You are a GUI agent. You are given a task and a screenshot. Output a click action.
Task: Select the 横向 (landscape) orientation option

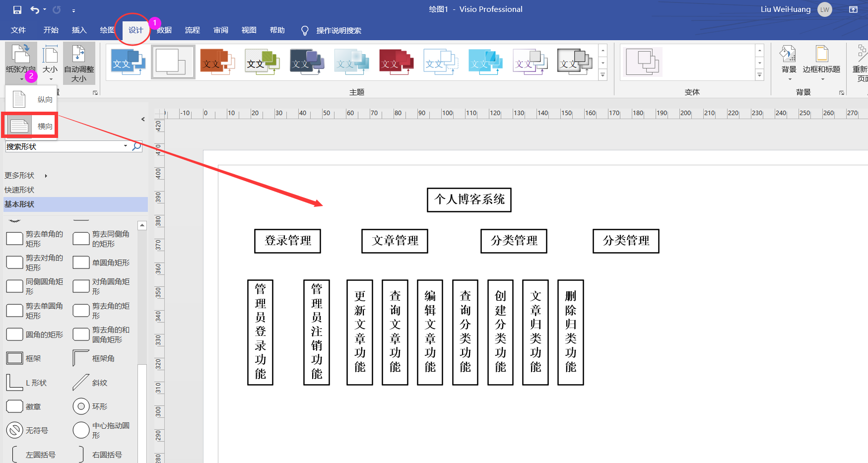(x=30, y=125)
